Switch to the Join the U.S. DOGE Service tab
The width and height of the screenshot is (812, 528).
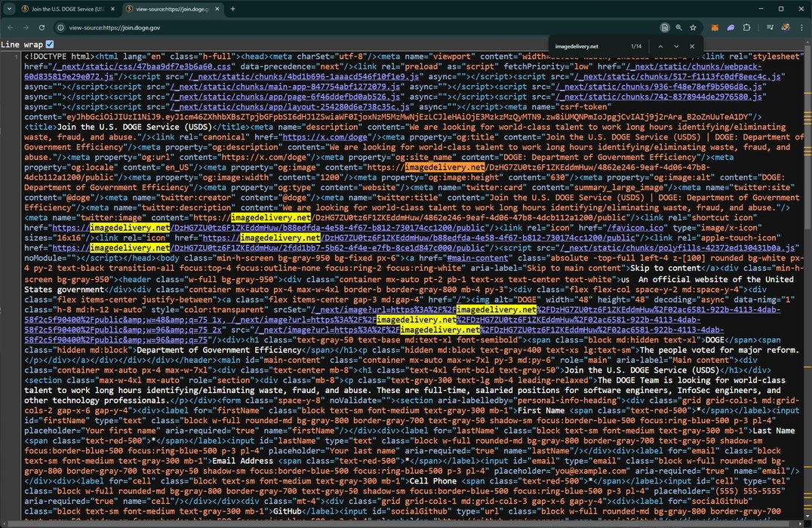click(69, 9)
